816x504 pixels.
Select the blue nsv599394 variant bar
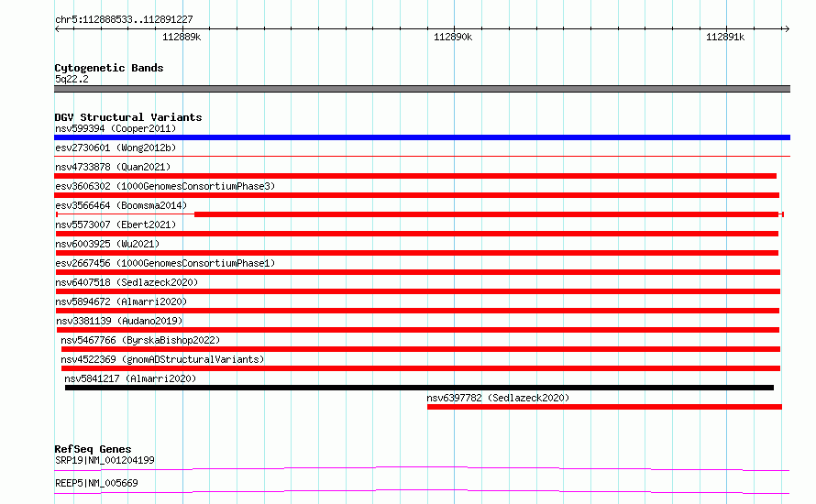click(422, 137)
